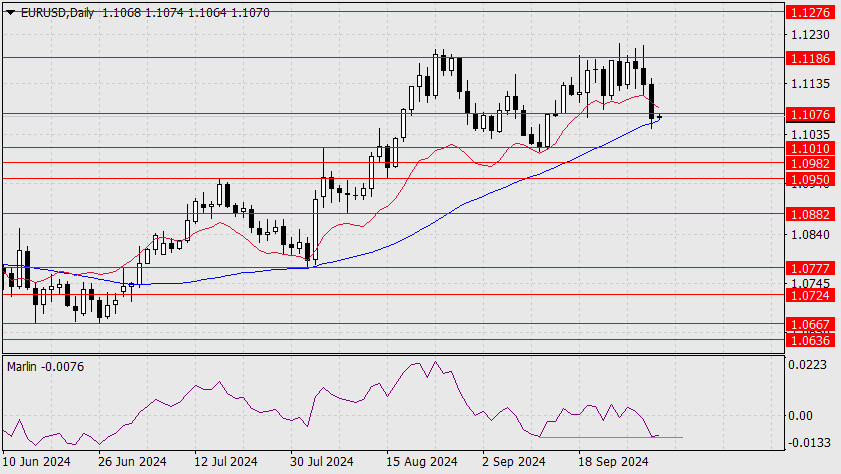The image size is (841, 474).
Task: Click the 26 Jun 2024 date label
Action: (132, 462)
